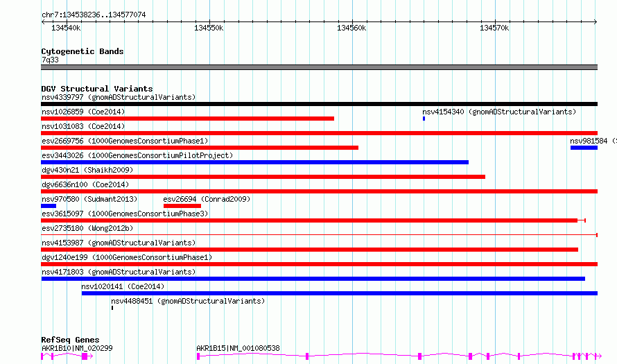Click the esv2669756 (1000GenomesConsortiumPhase1) label
Screen dimensions: 617x364
tap(125, 141)
